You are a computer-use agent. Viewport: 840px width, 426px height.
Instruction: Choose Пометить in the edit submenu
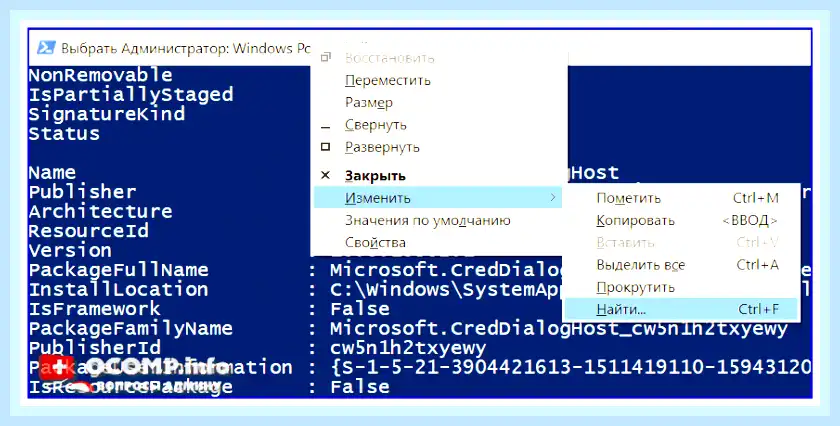click(x=628, y=198)
